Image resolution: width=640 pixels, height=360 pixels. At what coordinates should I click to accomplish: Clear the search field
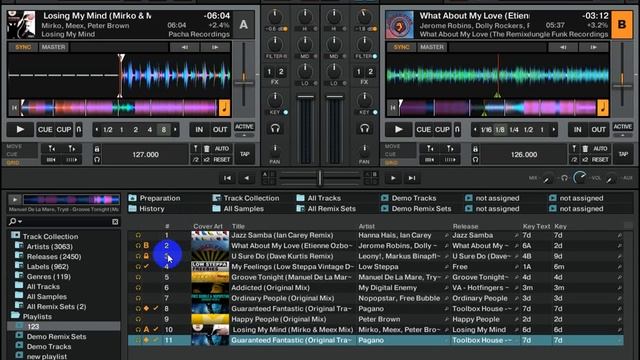(x=115, y=222)
